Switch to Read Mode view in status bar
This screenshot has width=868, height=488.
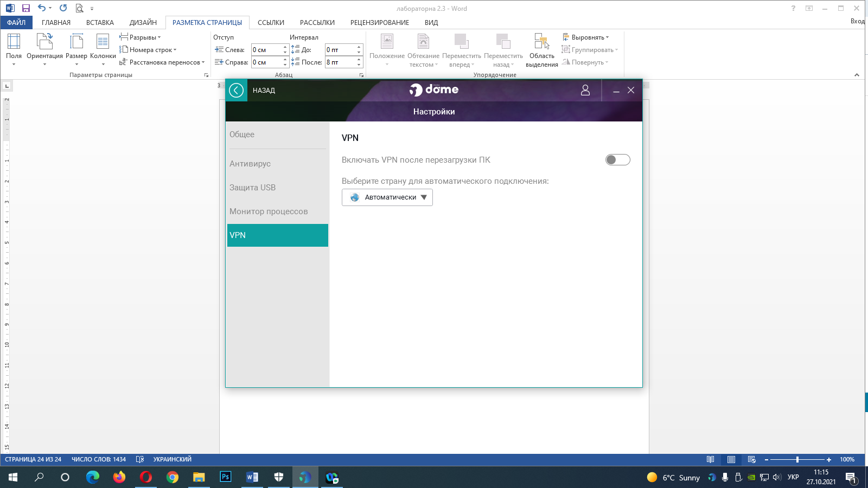click(x=710, y=459)
